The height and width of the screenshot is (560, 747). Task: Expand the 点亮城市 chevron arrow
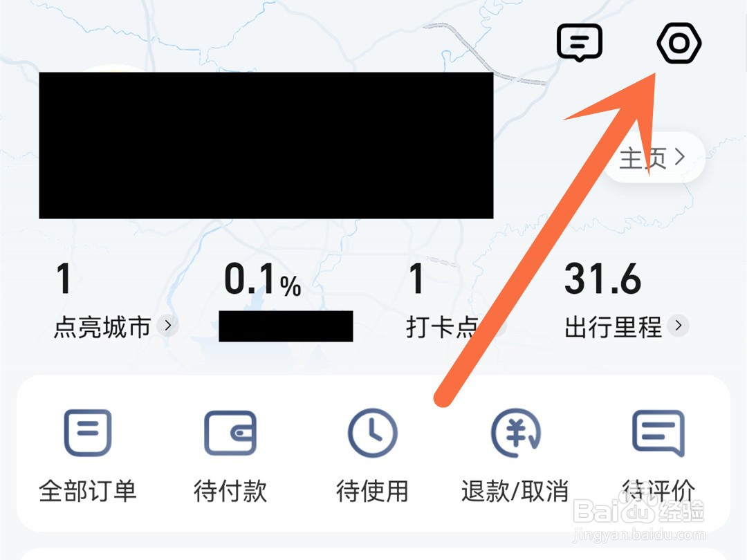point(167,326)
